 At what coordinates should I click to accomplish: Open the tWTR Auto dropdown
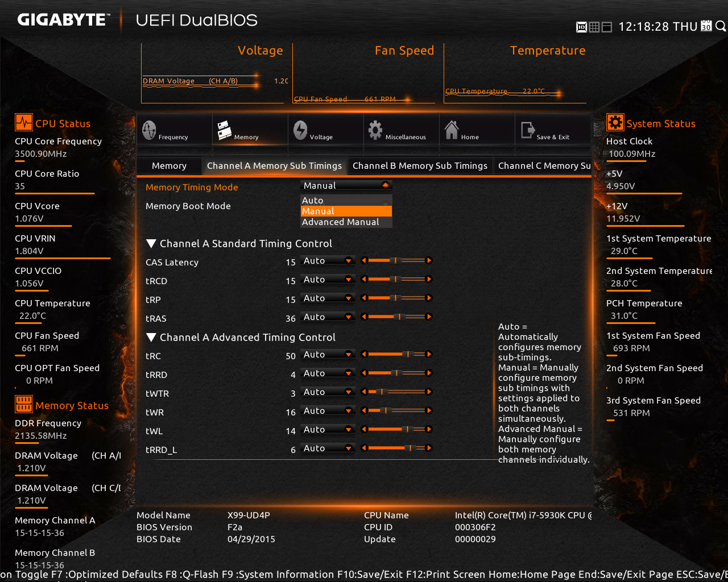click(328, 392)
